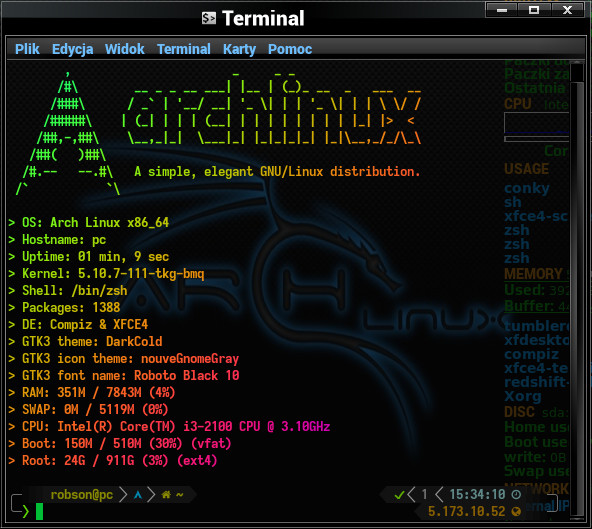Close the Terminal window

pos(567,10)
